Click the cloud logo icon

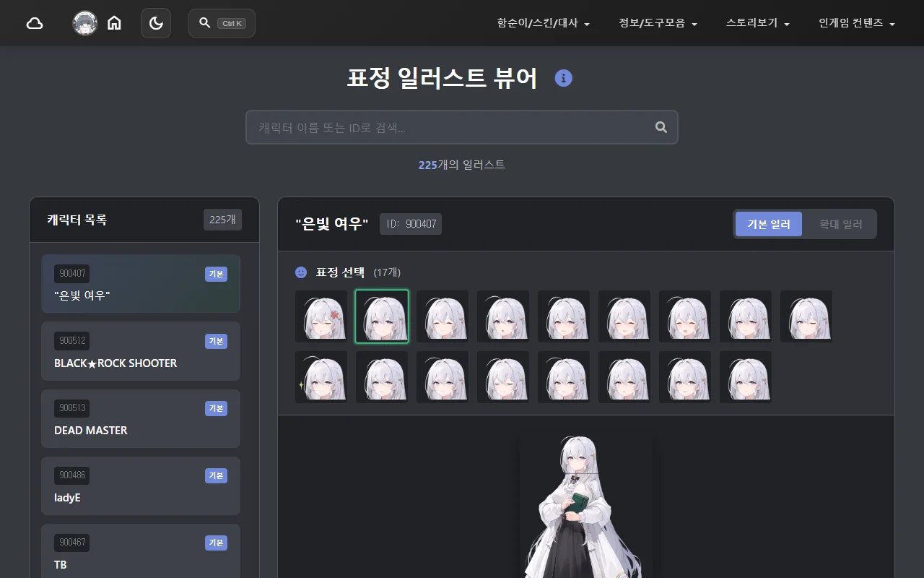point(35,23)
